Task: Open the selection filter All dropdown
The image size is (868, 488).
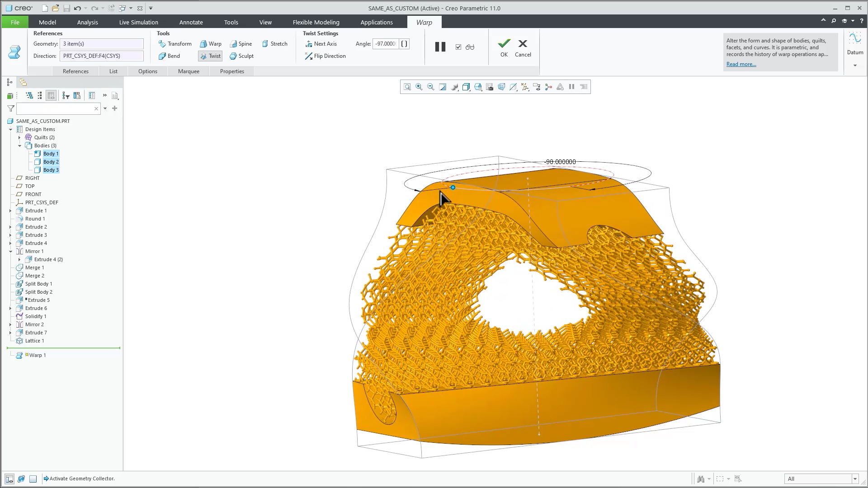Action: click(x=855, y=479)
